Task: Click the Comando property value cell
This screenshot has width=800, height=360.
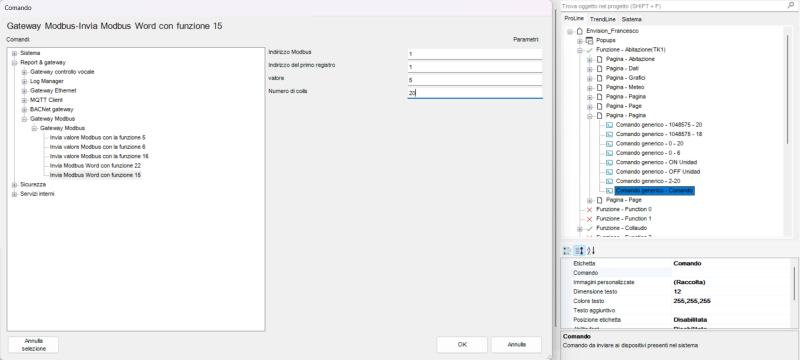Action: 731,273
